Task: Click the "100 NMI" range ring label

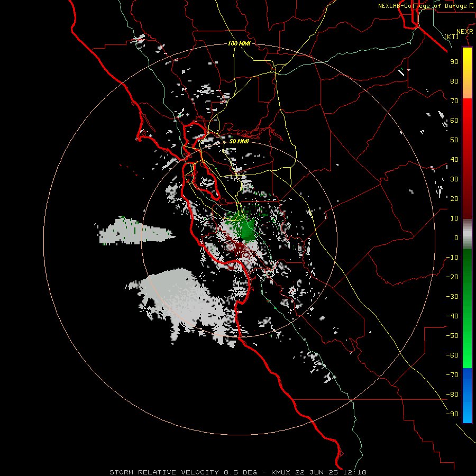Action: click(239, 44)
